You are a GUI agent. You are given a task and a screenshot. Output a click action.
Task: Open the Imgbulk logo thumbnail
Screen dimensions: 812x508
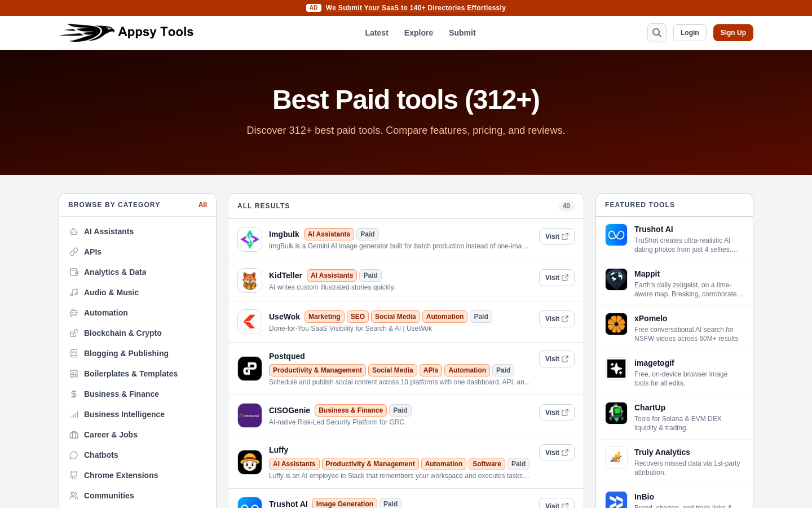pyautogui.click(x=250, y=239)
